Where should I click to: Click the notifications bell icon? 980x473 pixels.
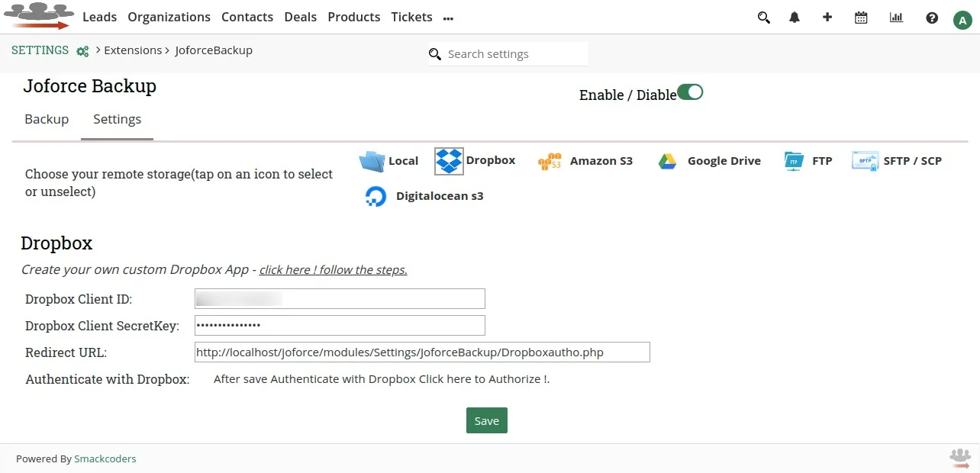coord(794,17)
